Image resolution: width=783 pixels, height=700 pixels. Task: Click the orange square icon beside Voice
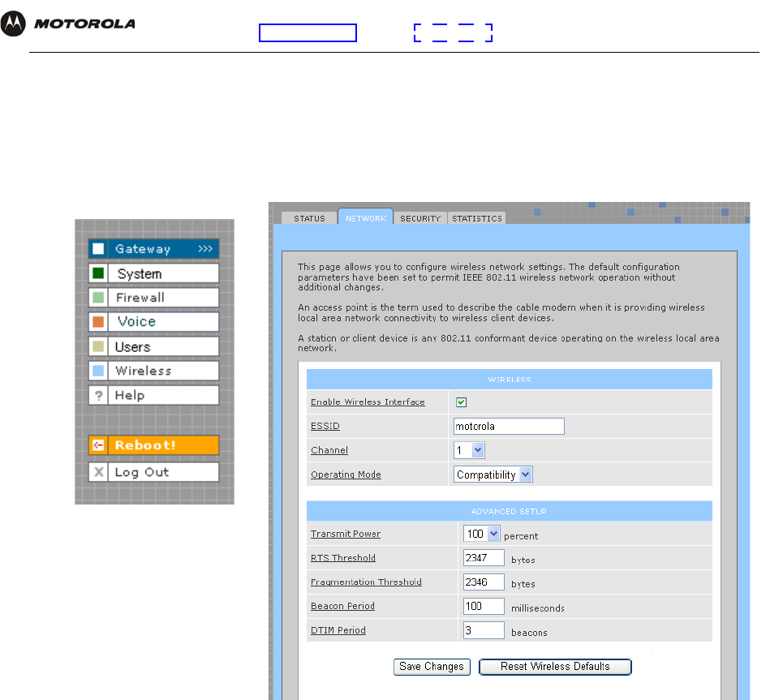tap(98, 321)
